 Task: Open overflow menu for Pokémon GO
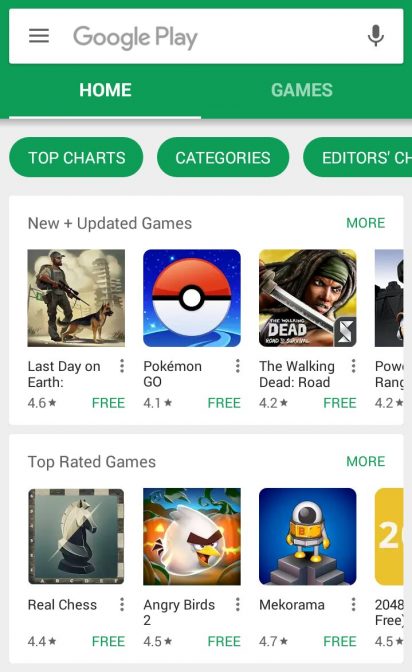(238, 366)
